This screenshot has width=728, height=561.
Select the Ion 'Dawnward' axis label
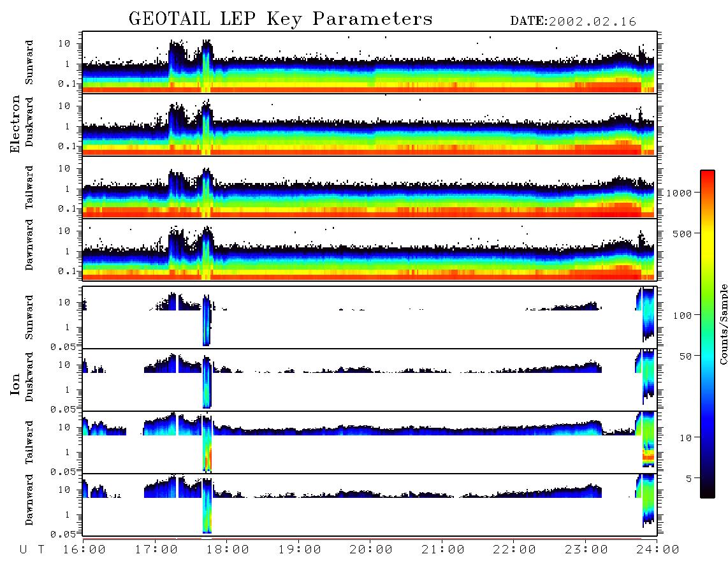point(29,500)
